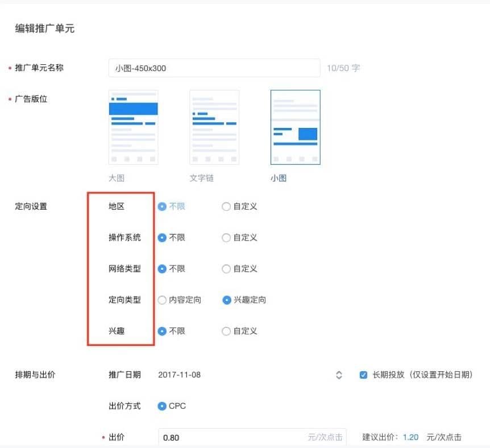
Task: Select the 大图 large-image ad layout
Action: click(x=133, y=127)
